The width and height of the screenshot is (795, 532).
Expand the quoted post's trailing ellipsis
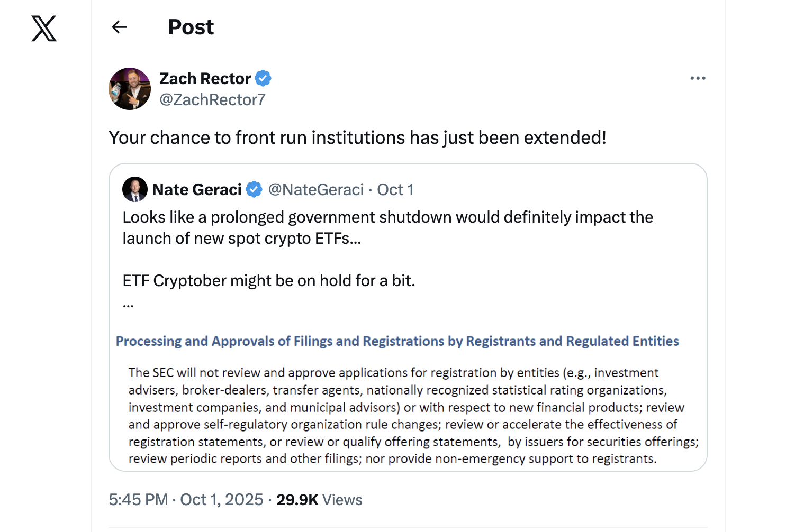(x=128, y=304)
